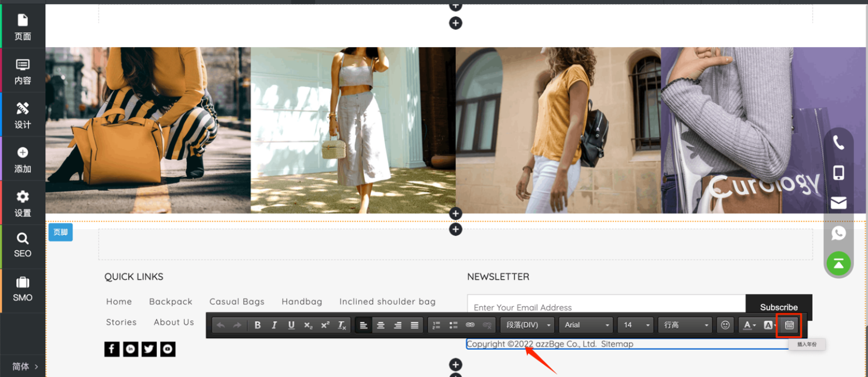Click the Backpack footer link
The width and height of the screenshot is (868, 377).
[x=171, y=301]
